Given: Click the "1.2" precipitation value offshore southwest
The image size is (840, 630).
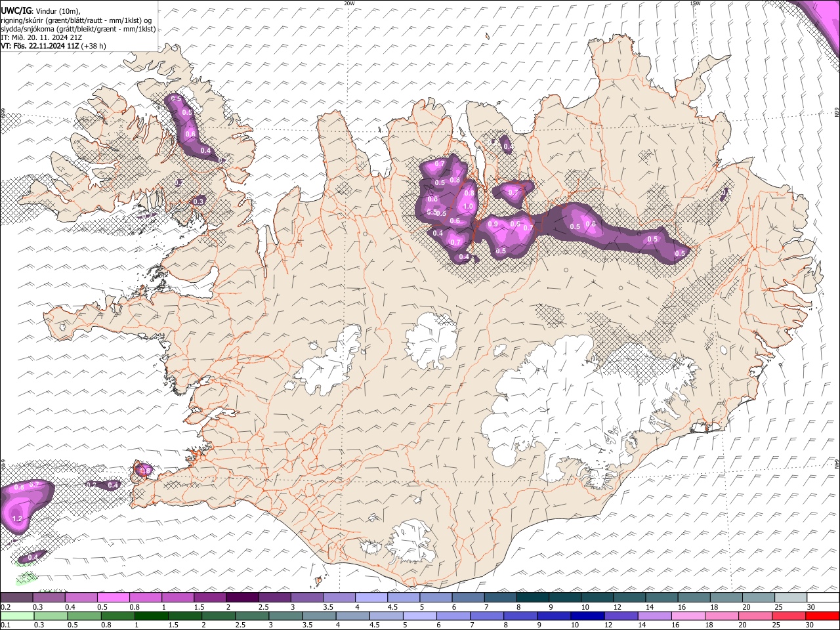Looking at the screenshot, I should click(18, 519).
